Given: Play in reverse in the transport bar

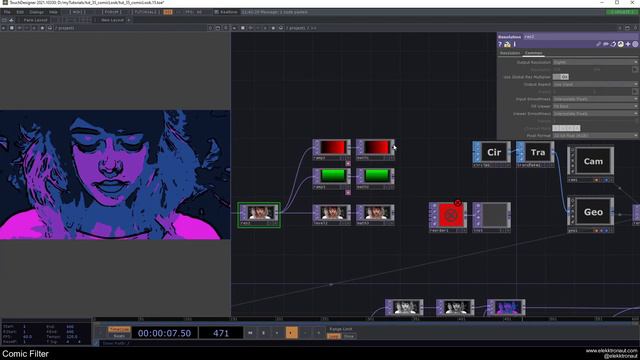Looking at the screenshot, I should [277, 333].
